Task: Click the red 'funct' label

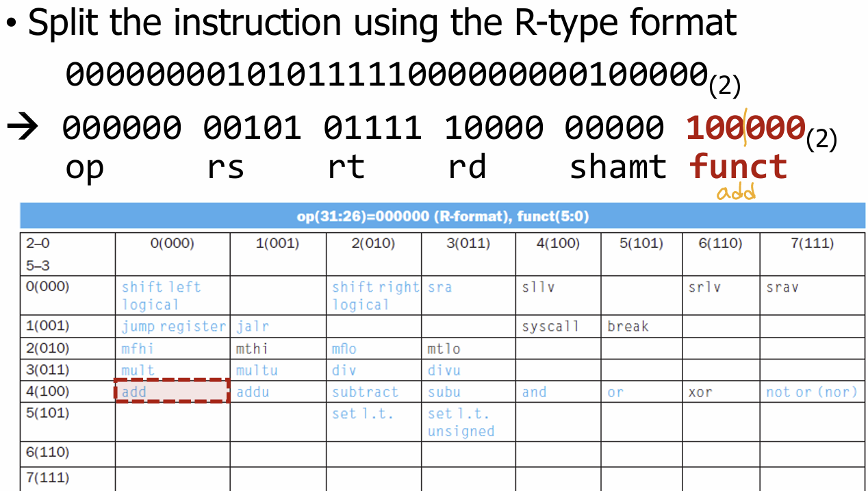Action: click(738, 167)
